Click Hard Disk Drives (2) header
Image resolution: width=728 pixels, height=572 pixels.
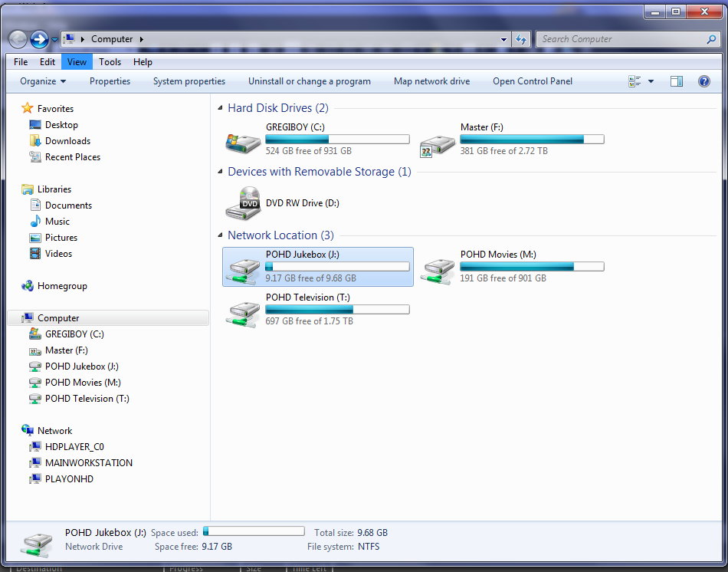click(277, 108)
